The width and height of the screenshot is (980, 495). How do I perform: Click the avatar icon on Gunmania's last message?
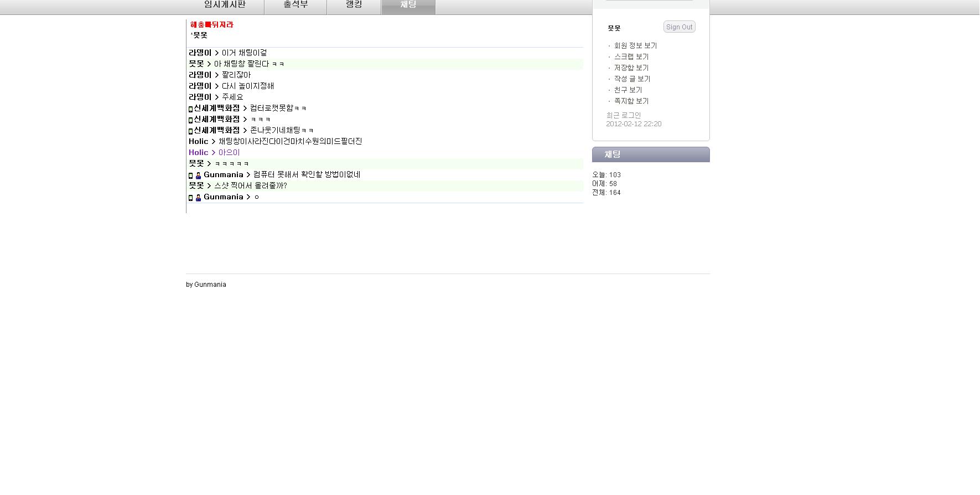198,198
